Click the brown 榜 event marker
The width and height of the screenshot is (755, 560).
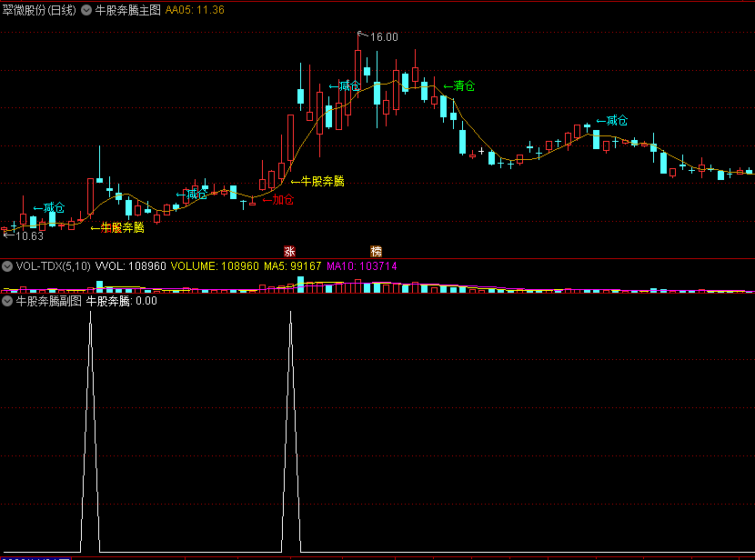coord(376,251)
